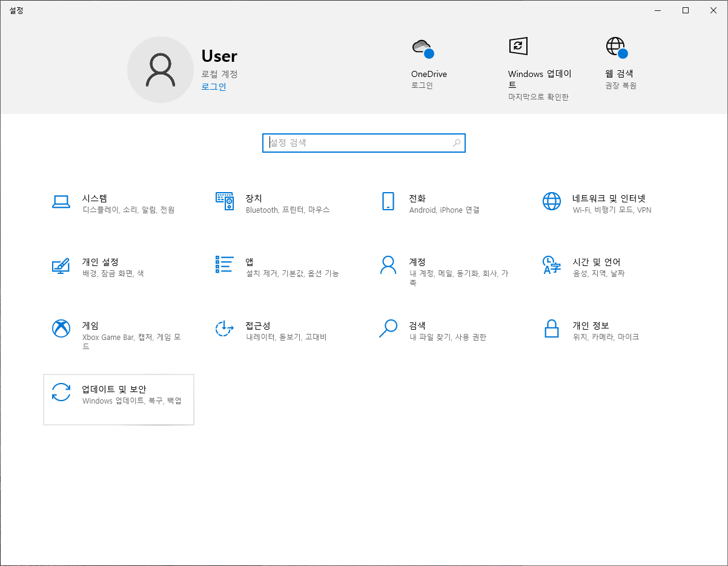Open the 계정 person icon
Viewport: 728px width, 566px height.
pyautogui.click(x=388, y=265)
